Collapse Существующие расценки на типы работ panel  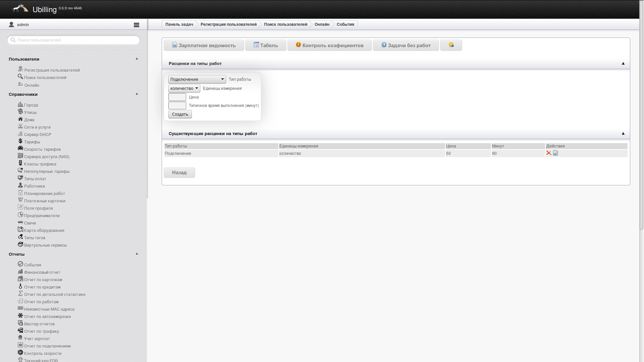pyautogui.click(x=623, y=133)
